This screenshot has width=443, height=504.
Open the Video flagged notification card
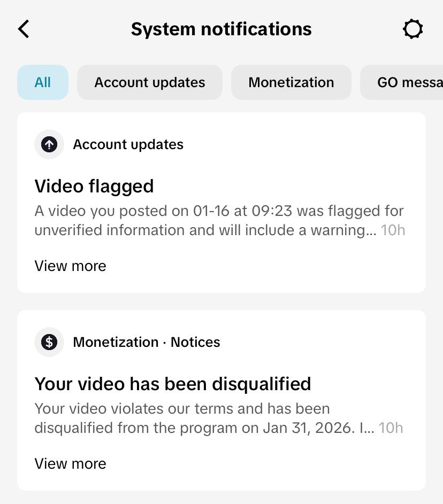(222, 203)
